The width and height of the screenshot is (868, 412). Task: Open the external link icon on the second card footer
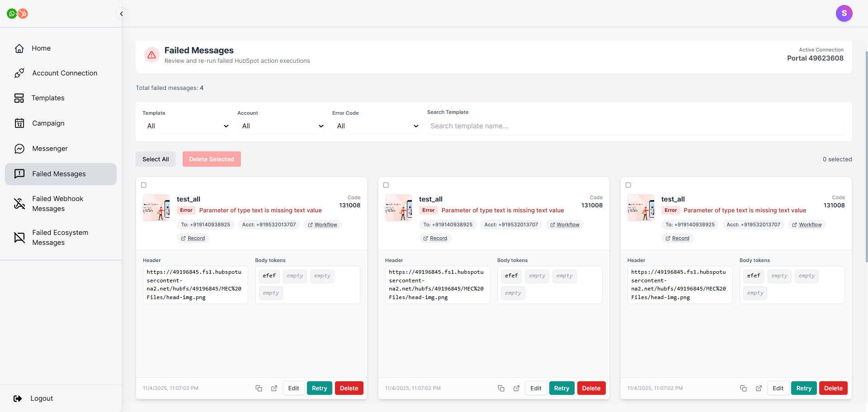[x=516, y=388]
